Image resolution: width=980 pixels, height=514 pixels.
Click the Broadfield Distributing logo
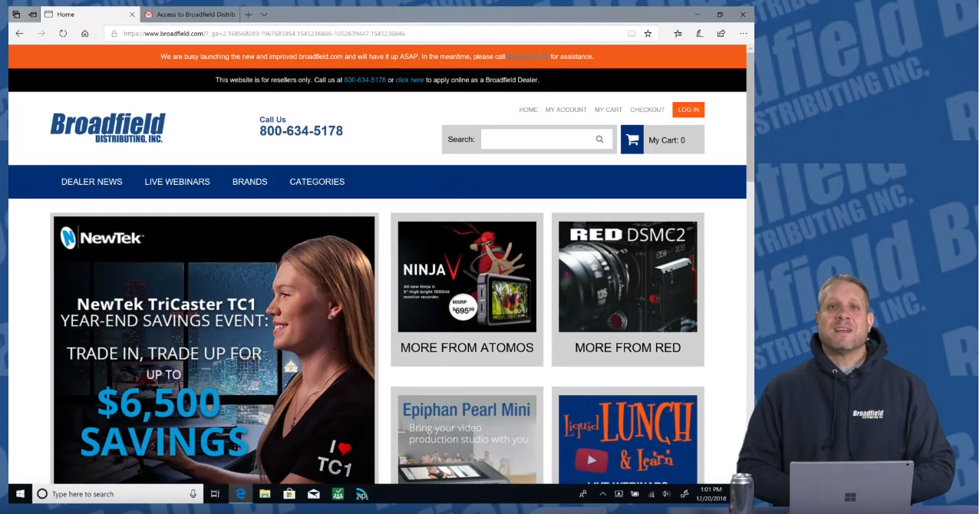point(108,127)
